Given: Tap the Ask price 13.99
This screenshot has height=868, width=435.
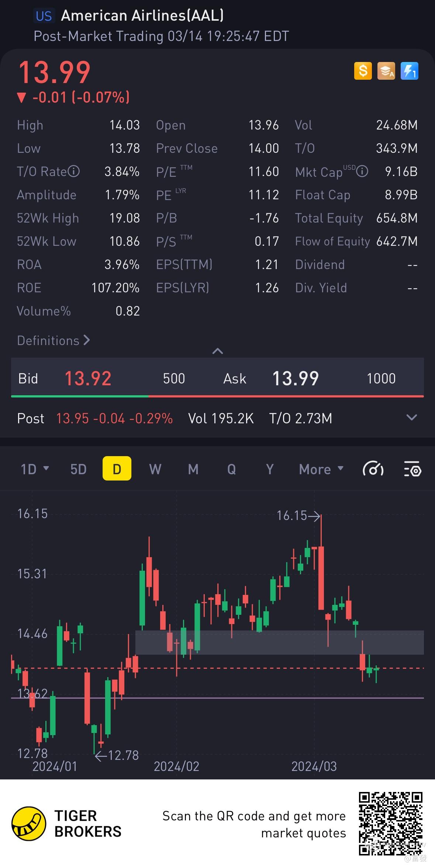Looking at the screenshot, I should [295, 379].
